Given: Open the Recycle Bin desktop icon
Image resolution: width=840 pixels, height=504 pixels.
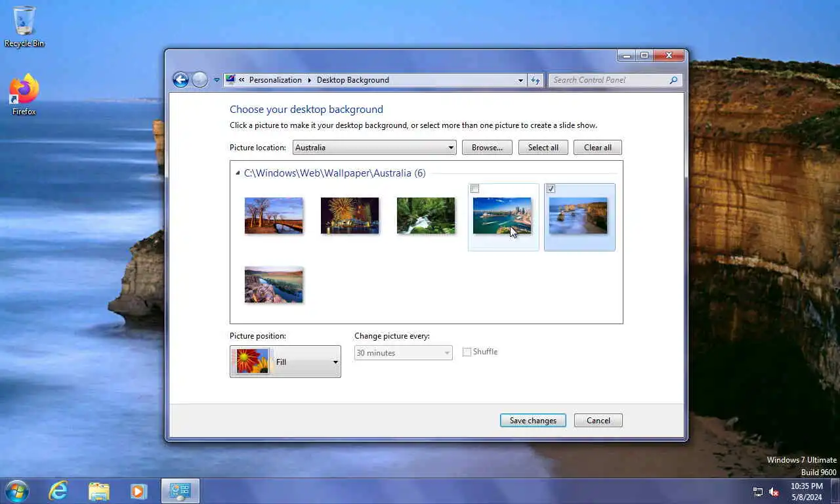Looking at the screenshot, I should click(x=24, y=26).
